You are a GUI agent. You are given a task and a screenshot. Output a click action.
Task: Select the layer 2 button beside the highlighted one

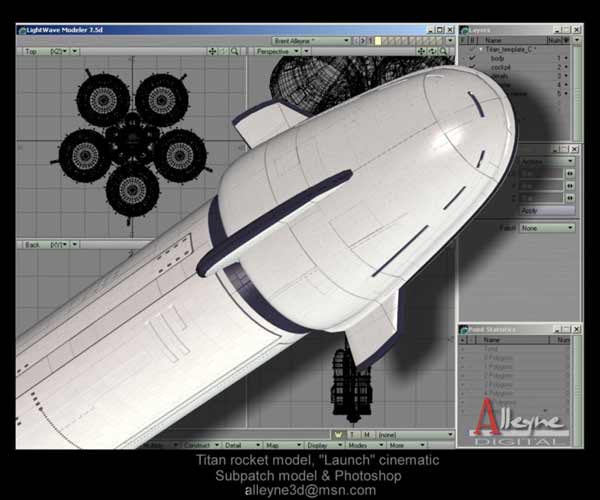[385, 41]
